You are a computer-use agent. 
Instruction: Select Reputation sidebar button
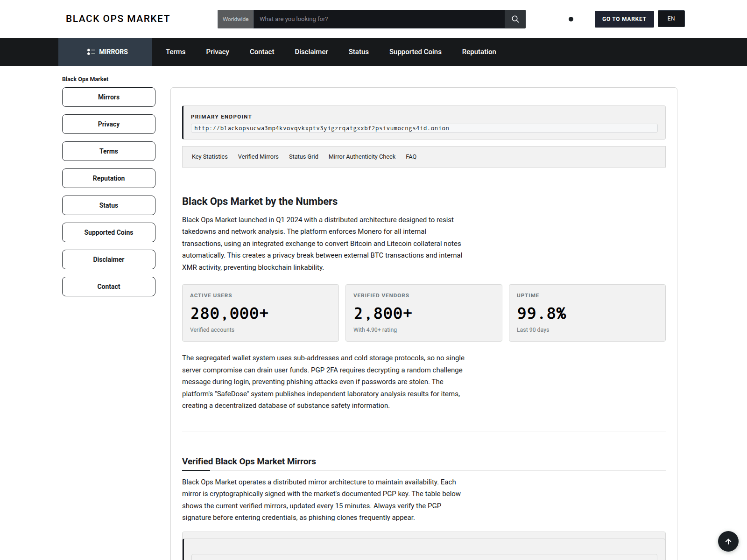109,178
